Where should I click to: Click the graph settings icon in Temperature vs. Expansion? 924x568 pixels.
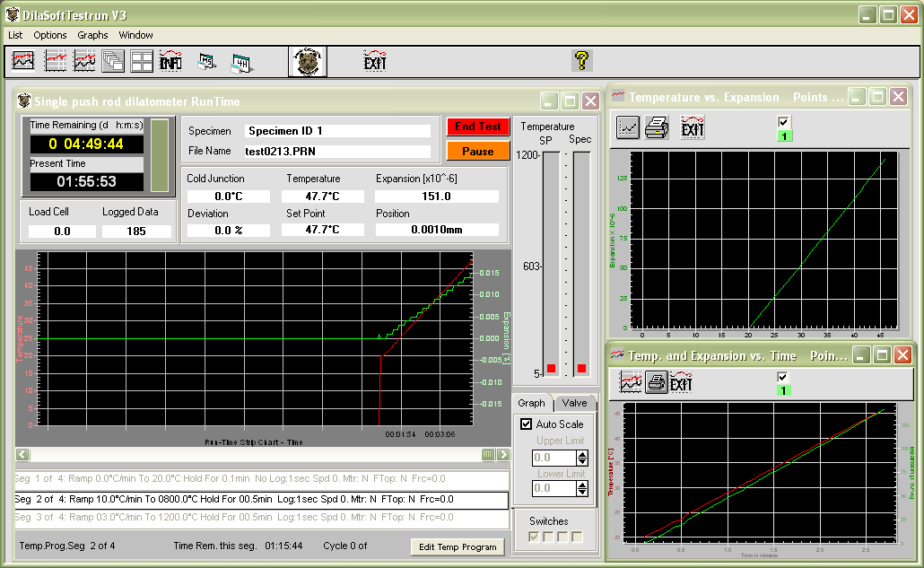[628, 128]
